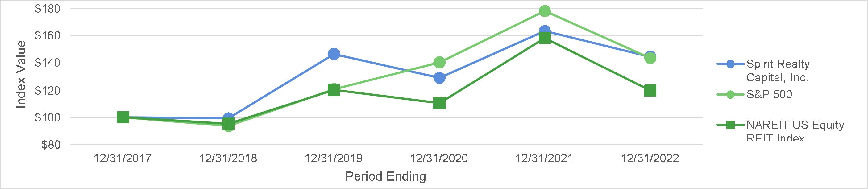Viewport: 868px width, 189px height.
Task: Click the 12/31/2022 x-axis date label
Action: click(650, 158)
